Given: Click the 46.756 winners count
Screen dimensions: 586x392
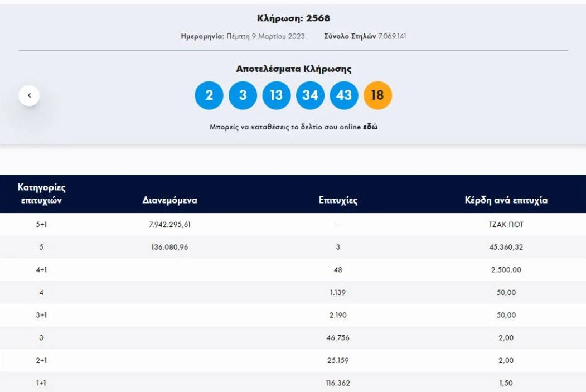Looking at the screenshot, I should click(338, 338).
